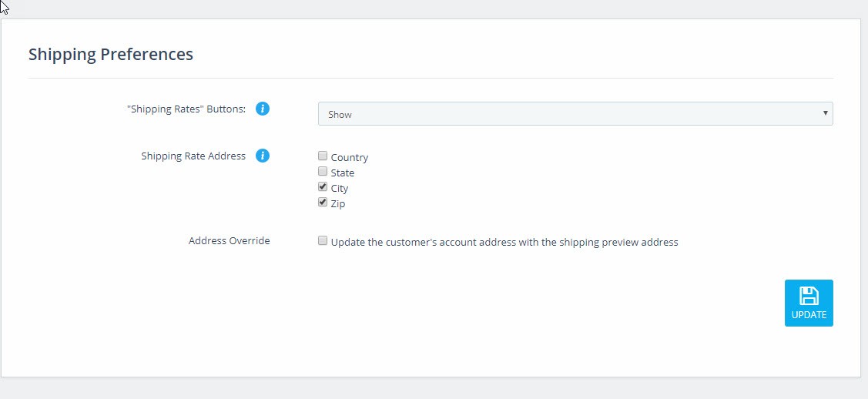Open the Show dropdown for shipping buttons
Image resolution: width=868 pixels, height=399 pixels.
pyautogui.click(x=575, y=113)
